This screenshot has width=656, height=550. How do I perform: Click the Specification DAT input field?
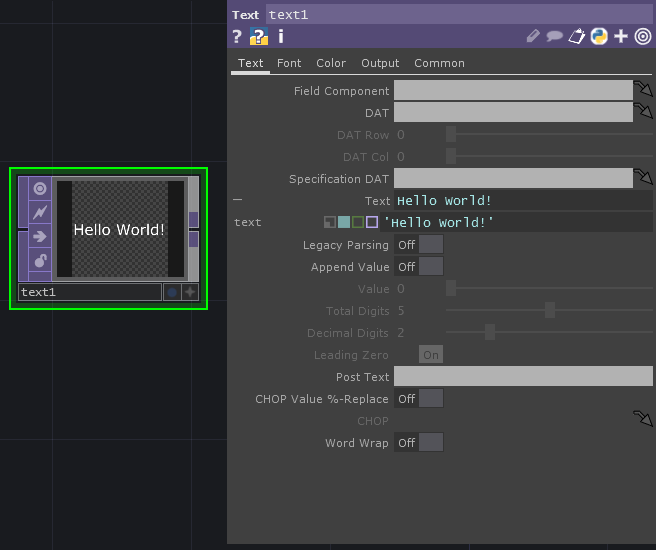click(x=513, y=178)
